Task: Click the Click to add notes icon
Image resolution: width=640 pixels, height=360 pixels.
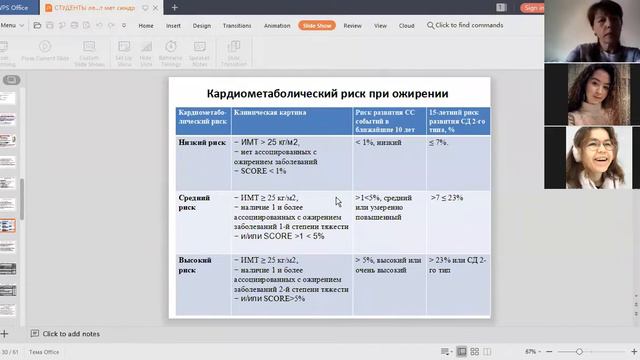Action: pos(35,333)
